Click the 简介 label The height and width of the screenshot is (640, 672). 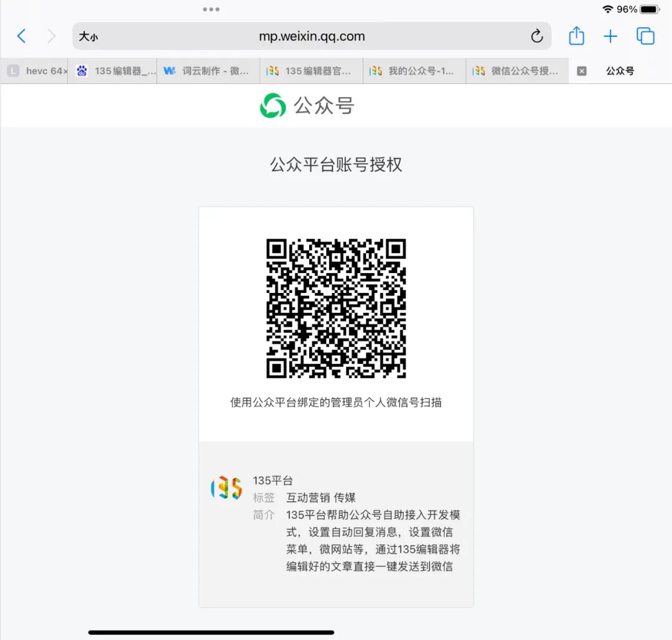pos(264,515)
